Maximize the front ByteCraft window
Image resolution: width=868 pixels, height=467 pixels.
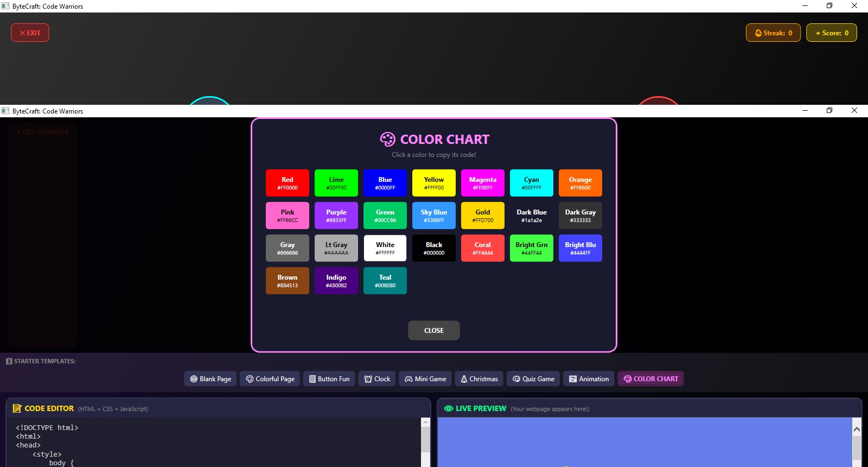tap(829, 110)
